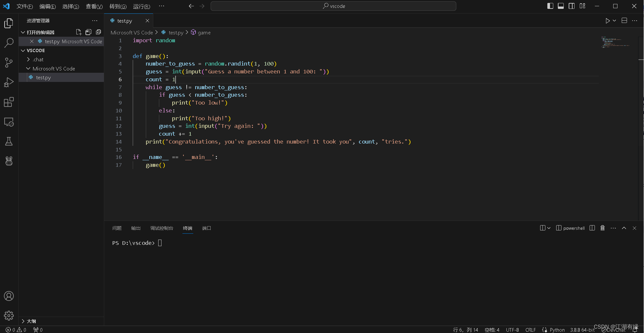Screen dimensions: 644x333
Task: Toggle Primary Side Bar visibility
Action: [550, 6]
